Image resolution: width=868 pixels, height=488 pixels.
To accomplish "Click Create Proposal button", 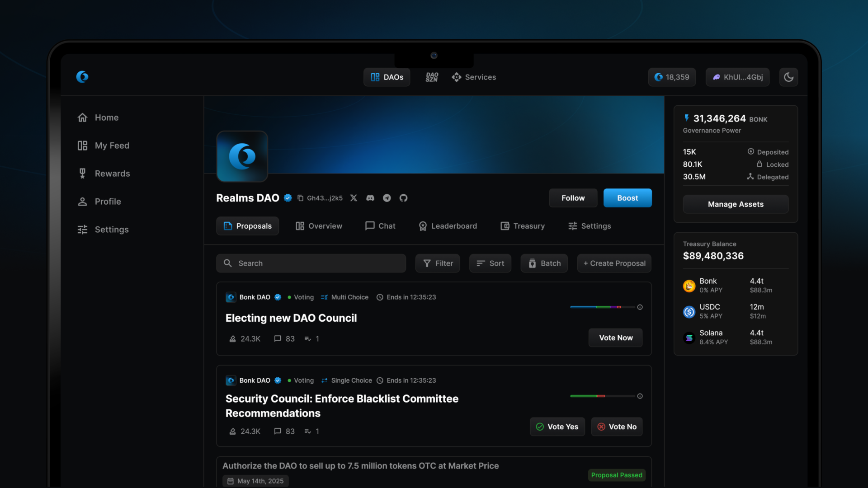I will 614,263.
